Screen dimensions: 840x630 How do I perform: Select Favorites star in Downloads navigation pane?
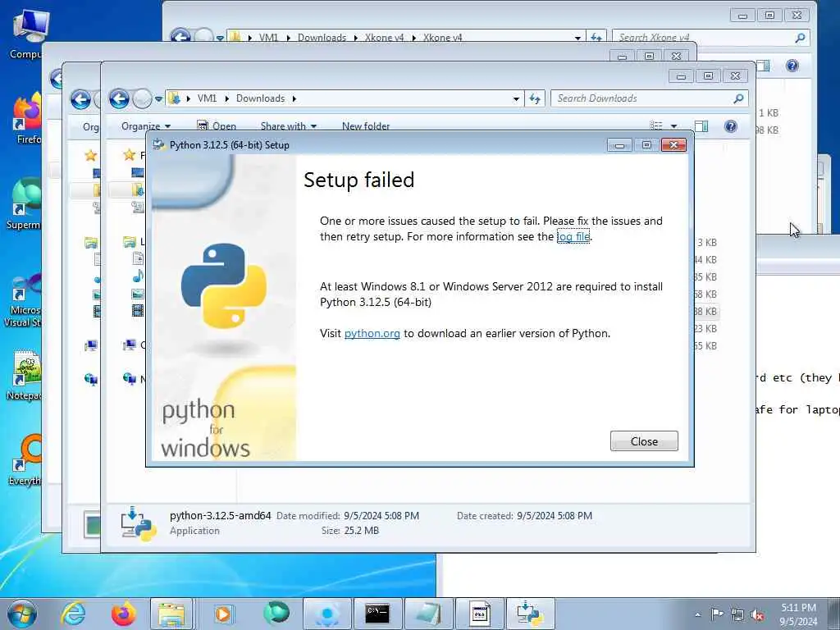pos(129,155)
